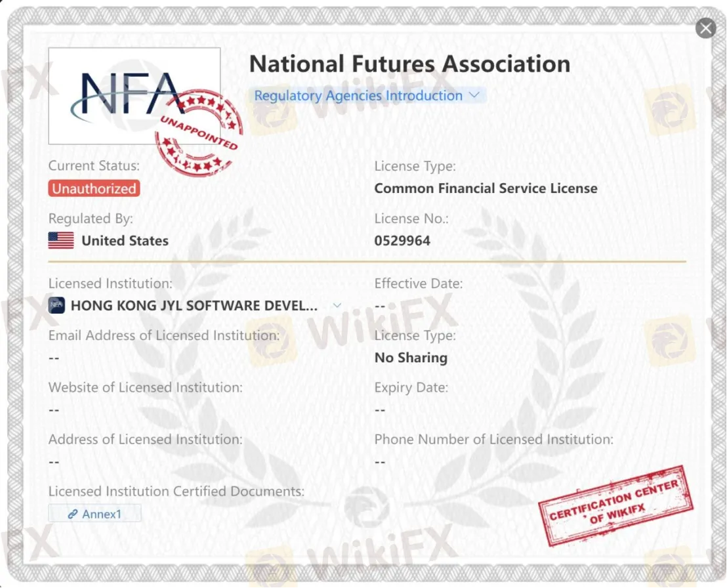Click Phone Number of Licensed Institution label

[x=493, y=439]
